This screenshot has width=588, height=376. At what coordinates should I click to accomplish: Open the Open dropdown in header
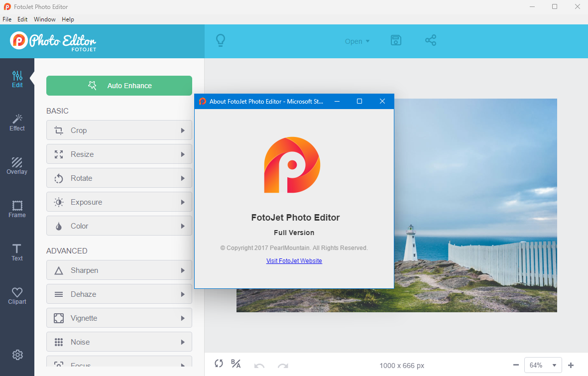pyautogui.click(x=357, y=41)
